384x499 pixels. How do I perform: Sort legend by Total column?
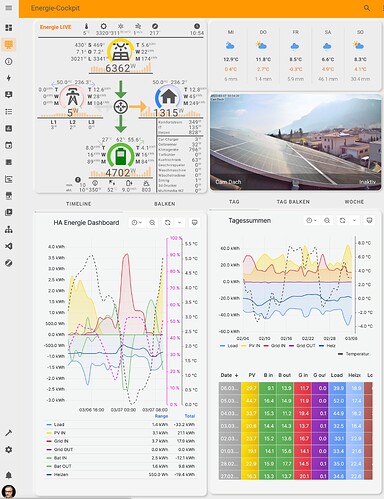(x=190, y=416)
